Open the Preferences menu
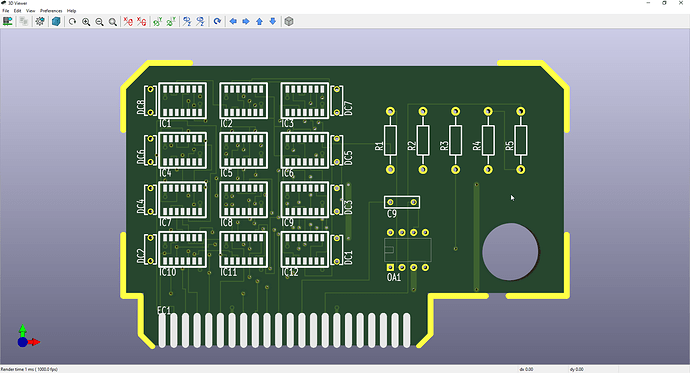The image size is (690, 373). point(51,11)
